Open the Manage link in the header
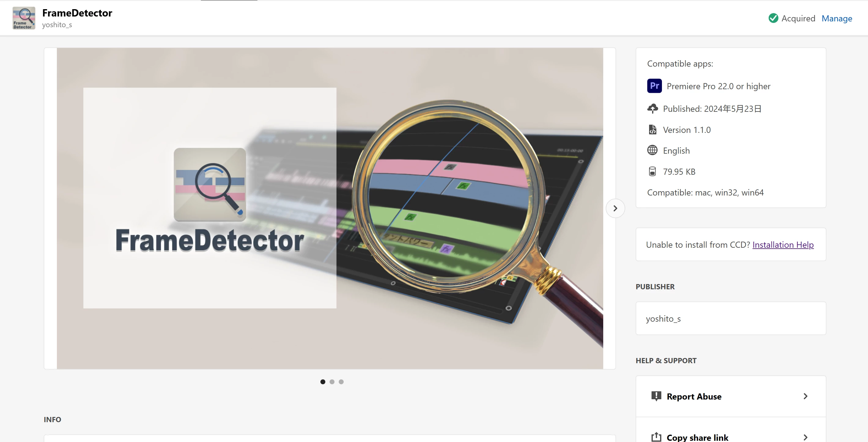The image size is (868, 442). [837, 19]
